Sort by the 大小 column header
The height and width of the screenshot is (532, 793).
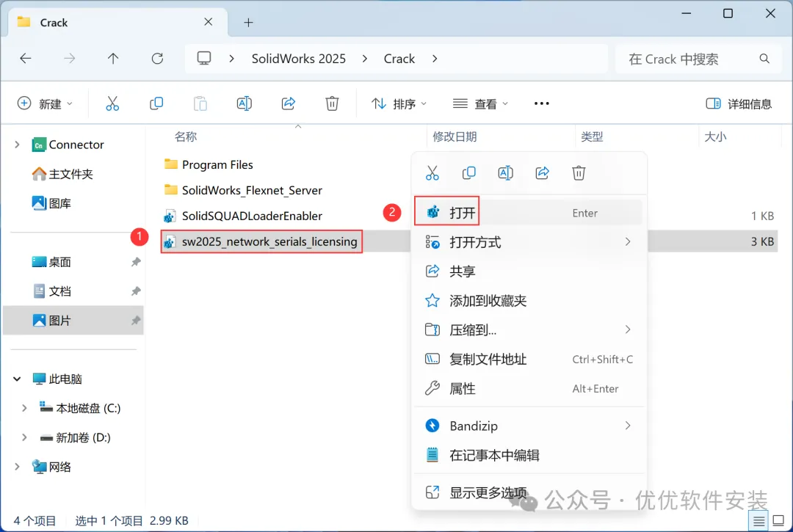tap(715, 136)
